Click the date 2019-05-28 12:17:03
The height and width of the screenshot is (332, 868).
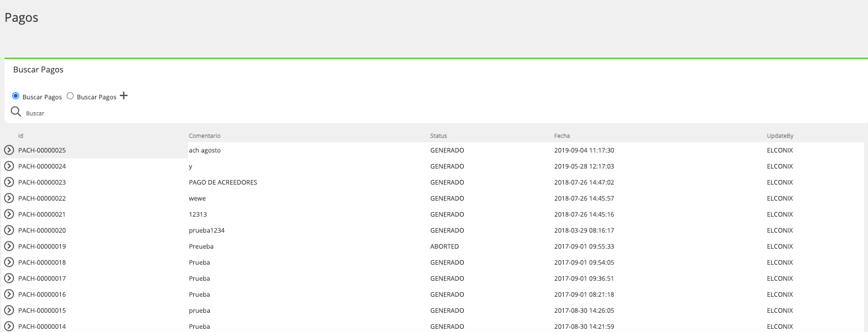584,166
